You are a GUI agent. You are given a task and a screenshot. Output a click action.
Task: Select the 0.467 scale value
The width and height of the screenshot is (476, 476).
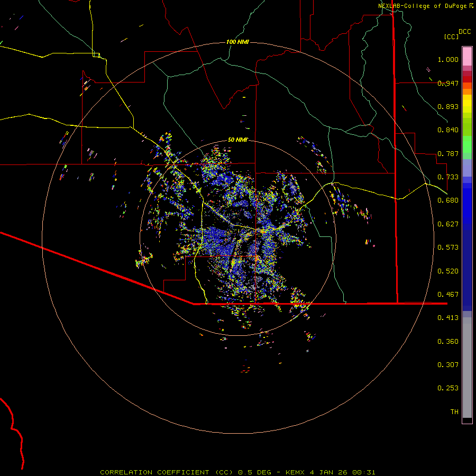[448, 295]
